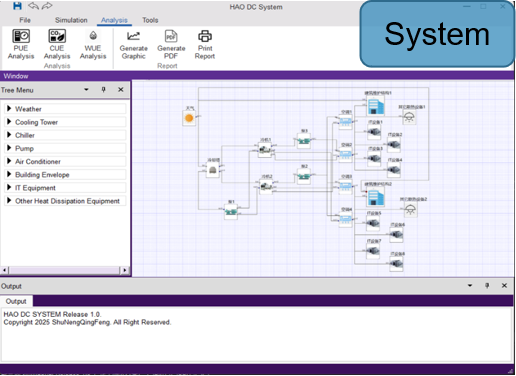
Task: Select IT equipment 6 node (IT设备6)
Action: pos(396,235)
